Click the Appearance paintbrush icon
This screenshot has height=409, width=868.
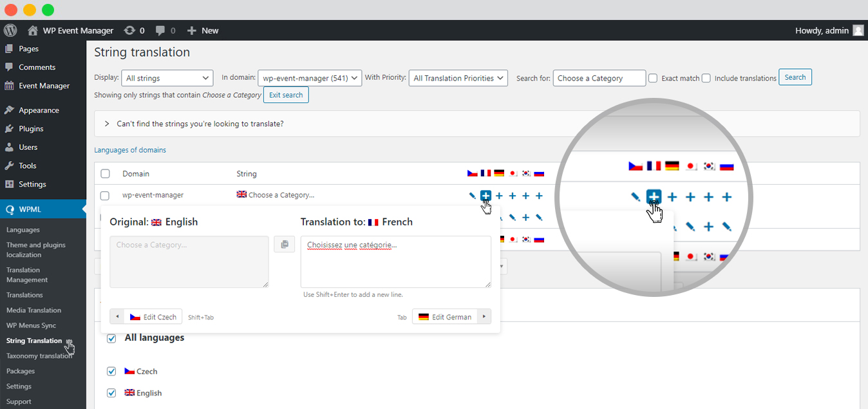pos(9,110)
